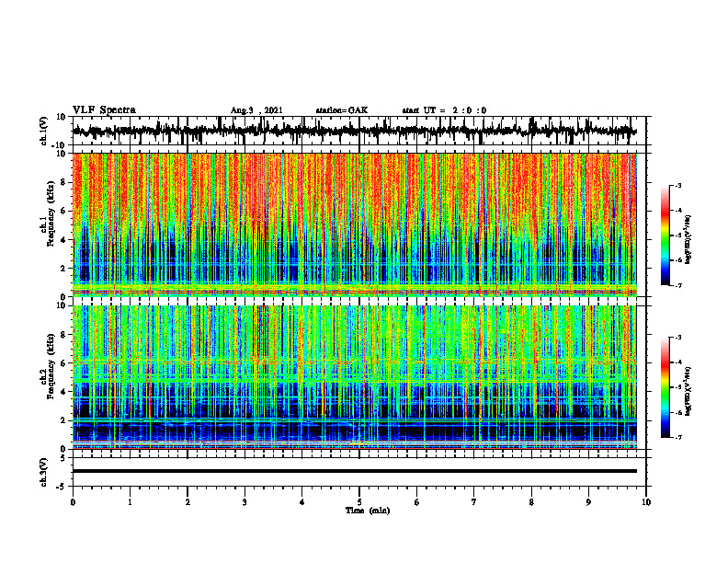Click the "4" kHz tick on ch.2 frequency axis
The image size is (728, 563).
64,392
